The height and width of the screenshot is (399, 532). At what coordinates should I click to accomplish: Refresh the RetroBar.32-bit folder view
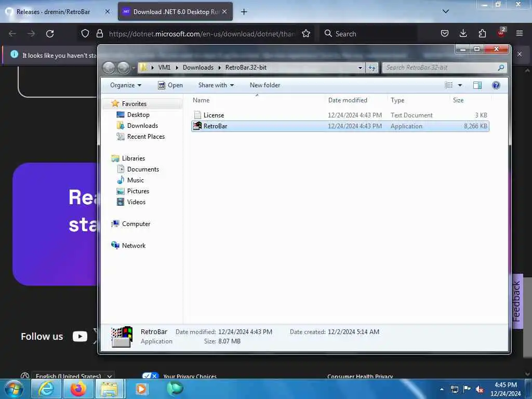pos(372,68)
